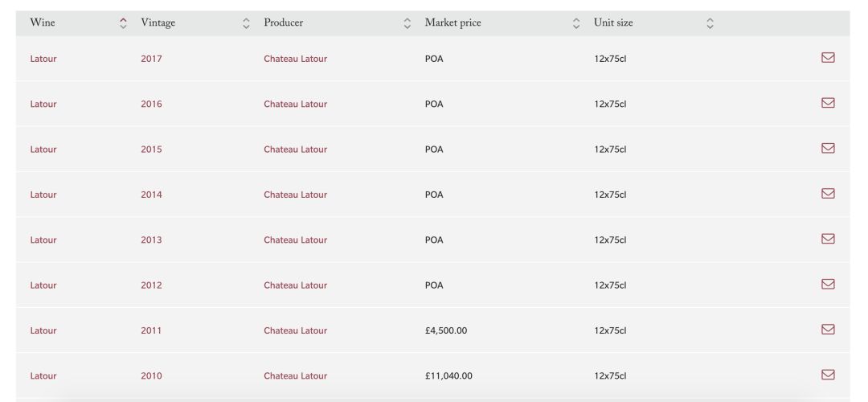Toggle the Vintage column sort arrows
The height and width of the screenshot is (402, 868).
click(x=246, y=23)
